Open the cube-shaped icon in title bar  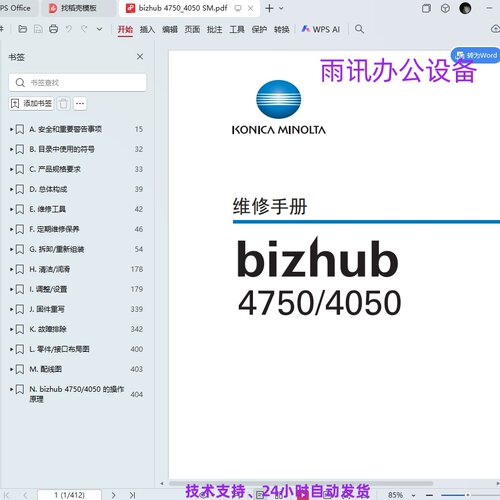point(445,8)
